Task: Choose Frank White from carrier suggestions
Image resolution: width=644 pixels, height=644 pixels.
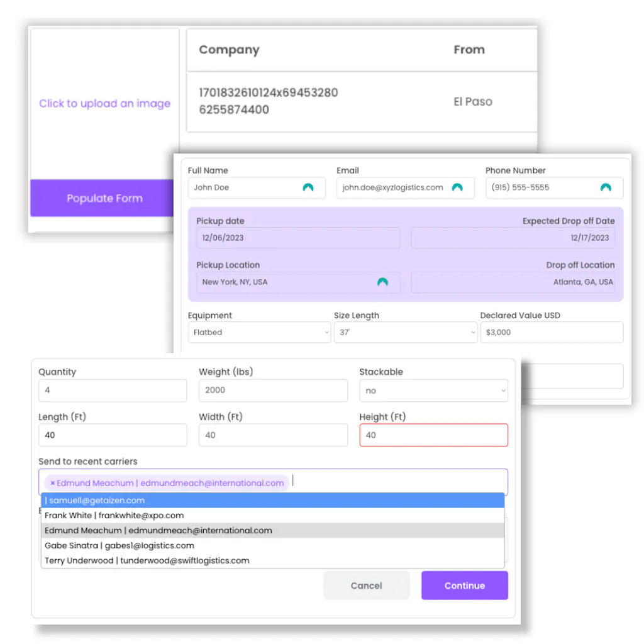Action: pyautogui.click(x=272, y=516)
